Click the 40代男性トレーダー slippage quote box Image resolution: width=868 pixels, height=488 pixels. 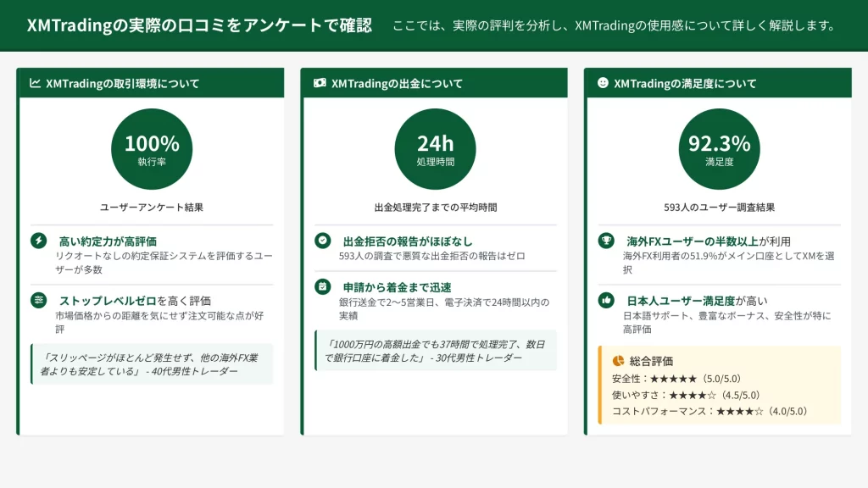152,364
